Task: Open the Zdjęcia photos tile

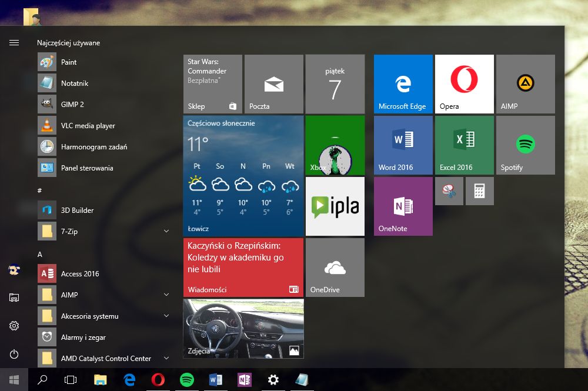Action: tap(243, 329)
